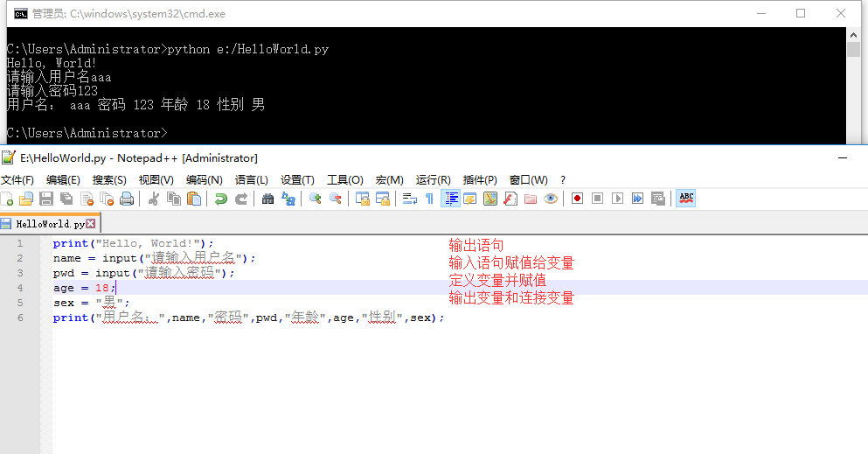Viewport: 868px width, 454px height.
Task: Click the New file toolbar icon
Action: tap(7, 199)
